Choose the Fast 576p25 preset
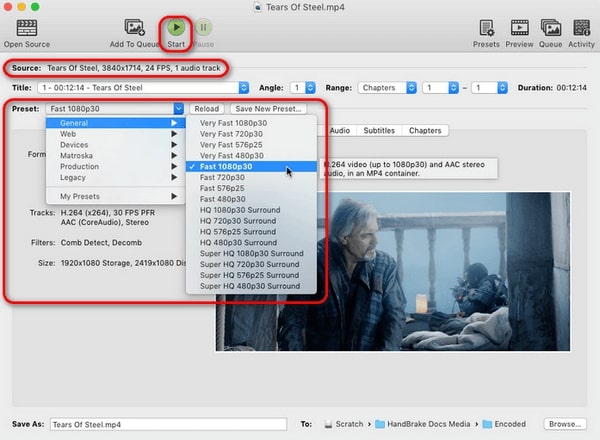 coord(251,188)
